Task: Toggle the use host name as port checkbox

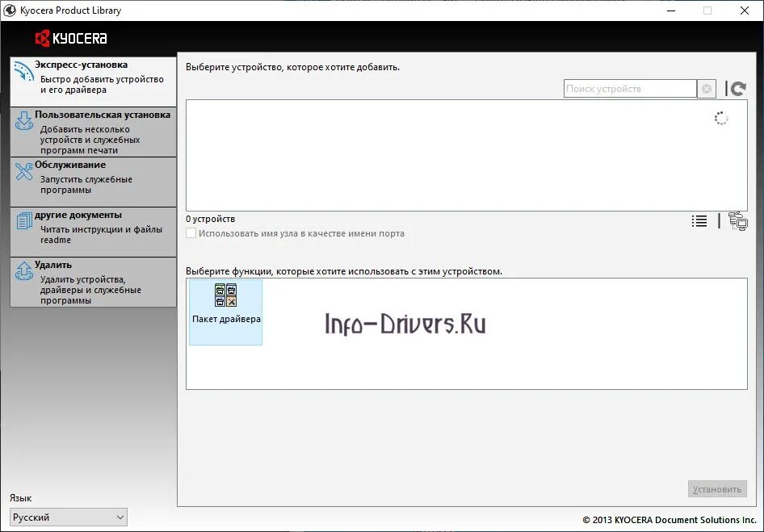Action: (x=191, y=233)
